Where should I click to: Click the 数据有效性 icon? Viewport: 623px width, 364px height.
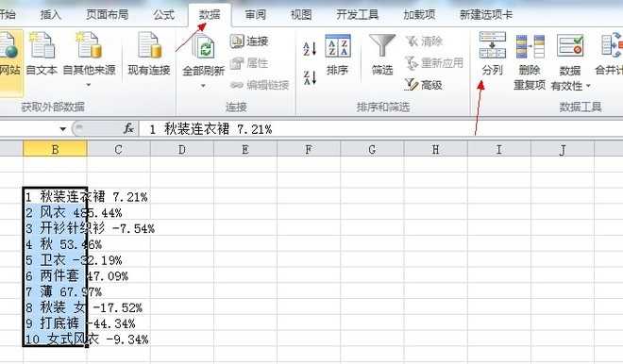click(570, 45)
